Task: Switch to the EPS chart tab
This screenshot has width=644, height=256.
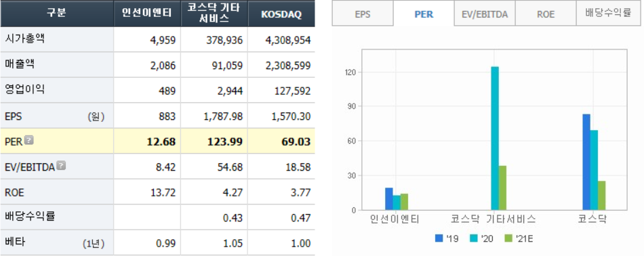Action: [x=363, y=14]
